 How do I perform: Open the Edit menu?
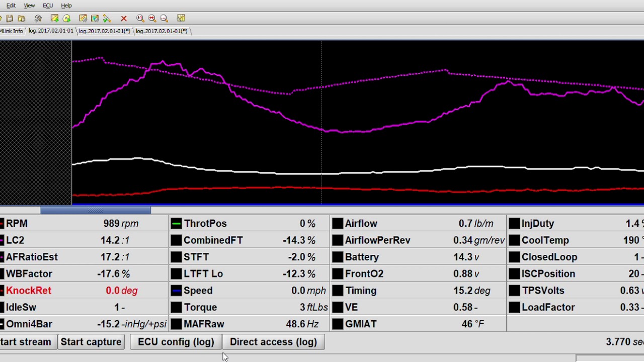tap(11, 6)
